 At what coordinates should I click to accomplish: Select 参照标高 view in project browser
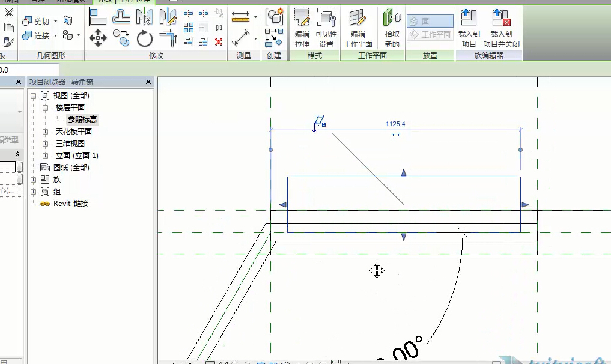82,120
